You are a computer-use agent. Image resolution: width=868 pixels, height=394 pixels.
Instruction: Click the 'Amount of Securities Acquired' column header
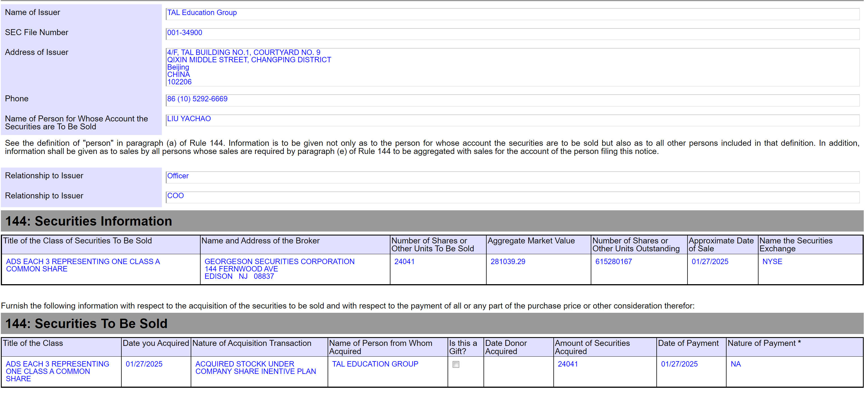605,347
